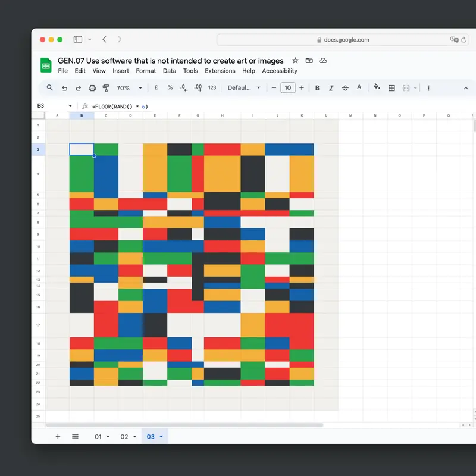Click the undo arrow

click(x=64, y=88)
